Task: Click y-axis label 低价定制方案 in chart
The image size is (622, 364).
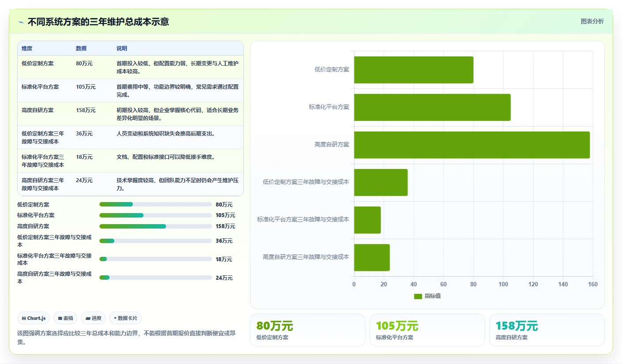Action: [x=332, y=70]
